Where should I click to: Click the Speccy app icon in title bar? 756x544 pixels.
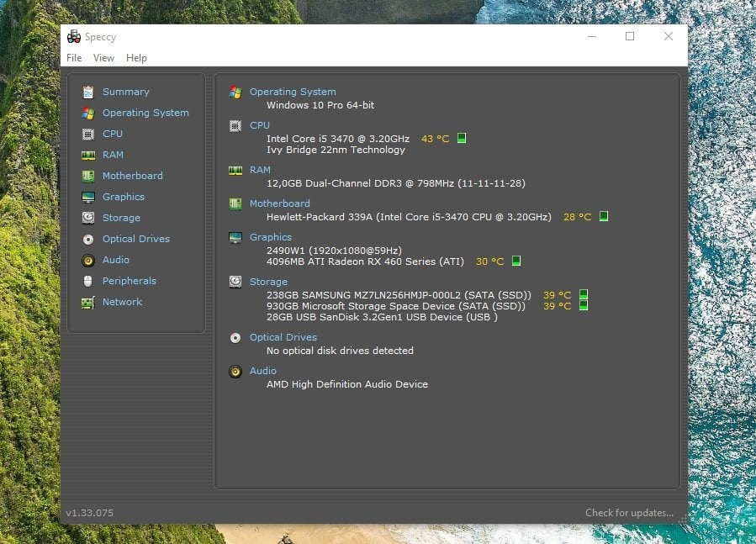pos(74,37)
